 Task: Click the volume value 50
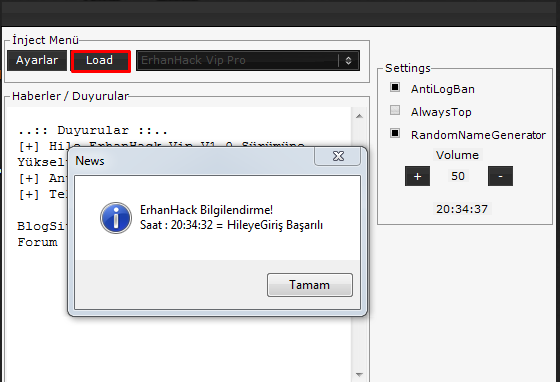[458, 176]
